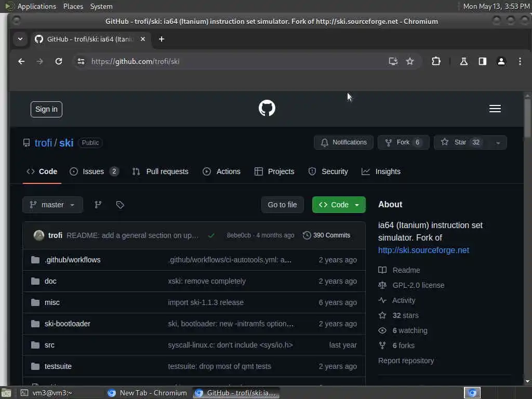Open the Readme link in About
The image size is (532, 399).
pos(406,270)
